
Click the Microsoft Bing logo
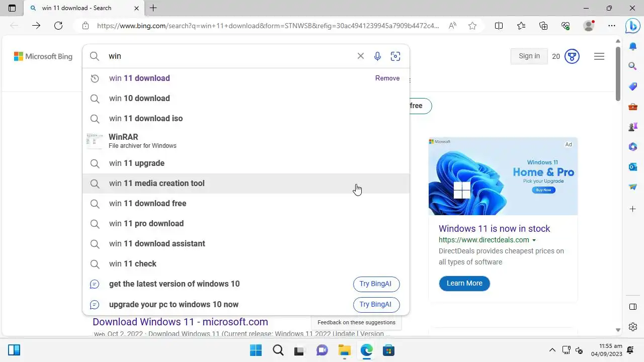tap(43, 56)
